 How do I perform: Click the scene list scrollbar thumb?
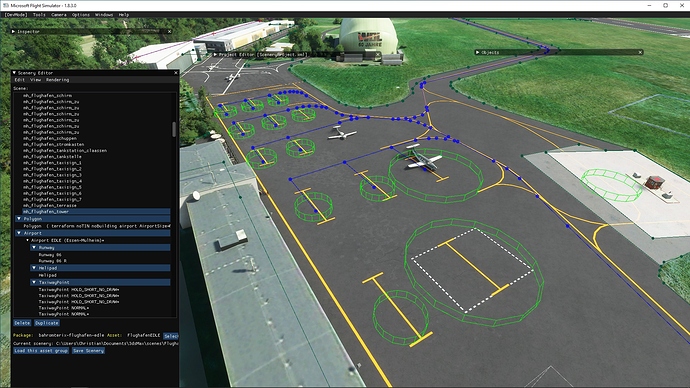pyautogui.click(x=174, y=129)
